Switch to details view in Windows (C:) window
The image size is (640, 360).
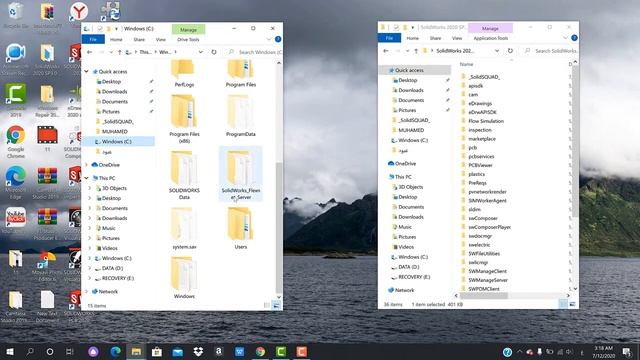(267, 305)
